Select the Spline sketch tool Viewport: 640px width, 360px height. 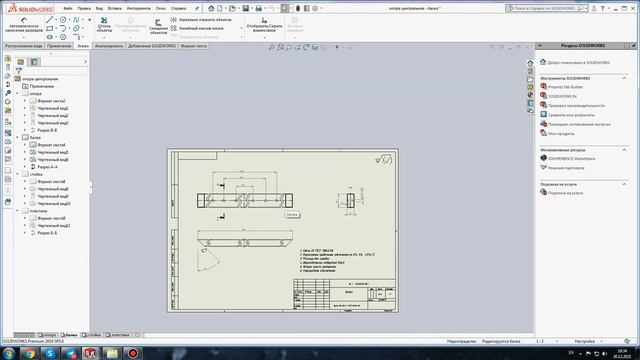tap(76, 20)
